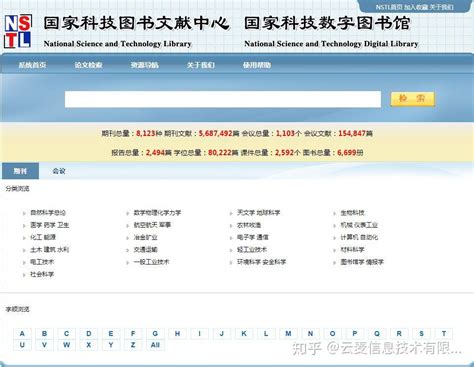474x367 pixels.
Task: Focus the search input field
Action: (223, 99)
